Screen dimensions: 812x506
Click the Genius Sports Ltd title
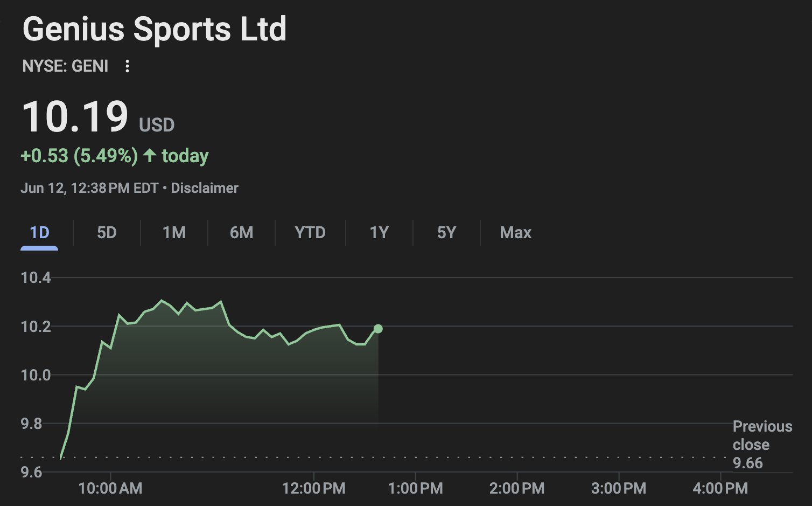pos(155,29)
